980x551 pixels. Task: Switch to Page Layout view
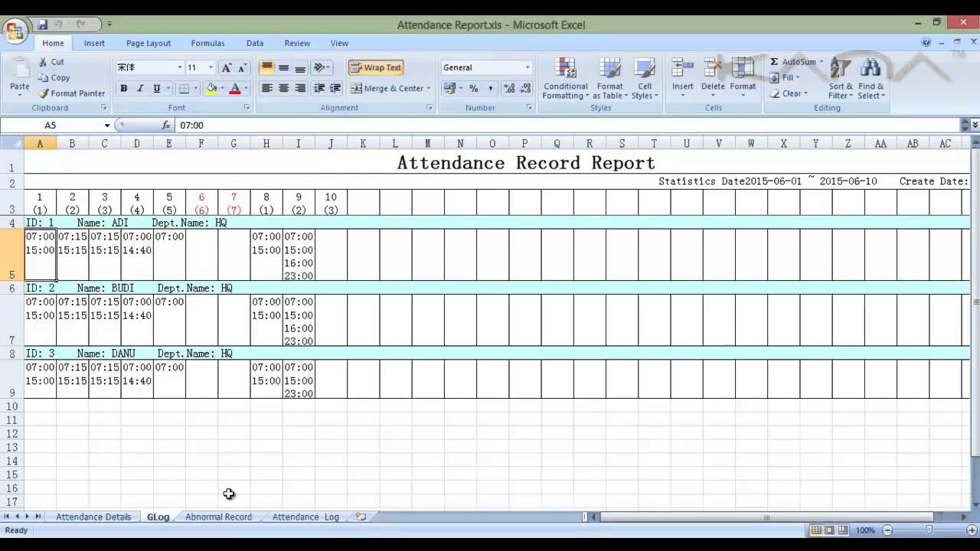coord(829,530)
